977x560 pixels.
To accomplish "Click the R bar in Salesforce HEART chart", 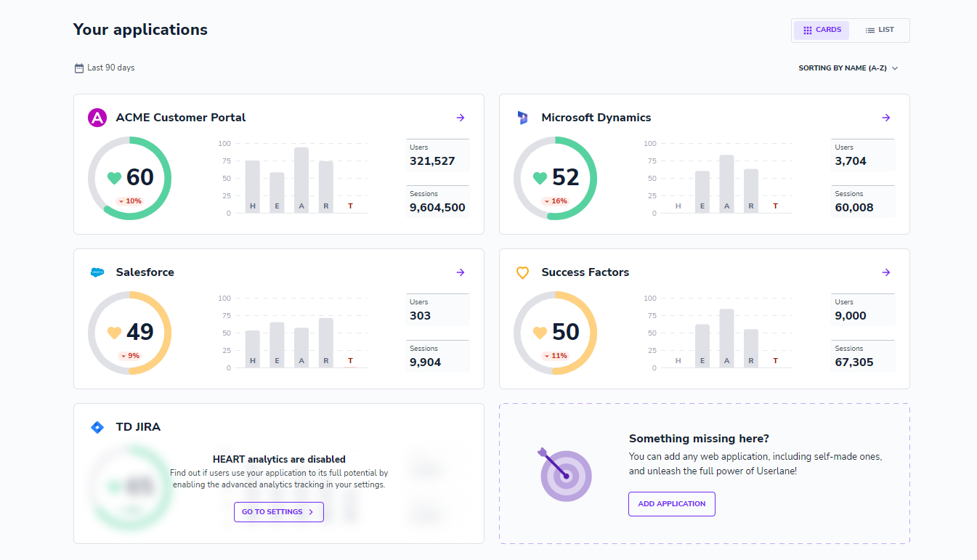I will 326,343.
